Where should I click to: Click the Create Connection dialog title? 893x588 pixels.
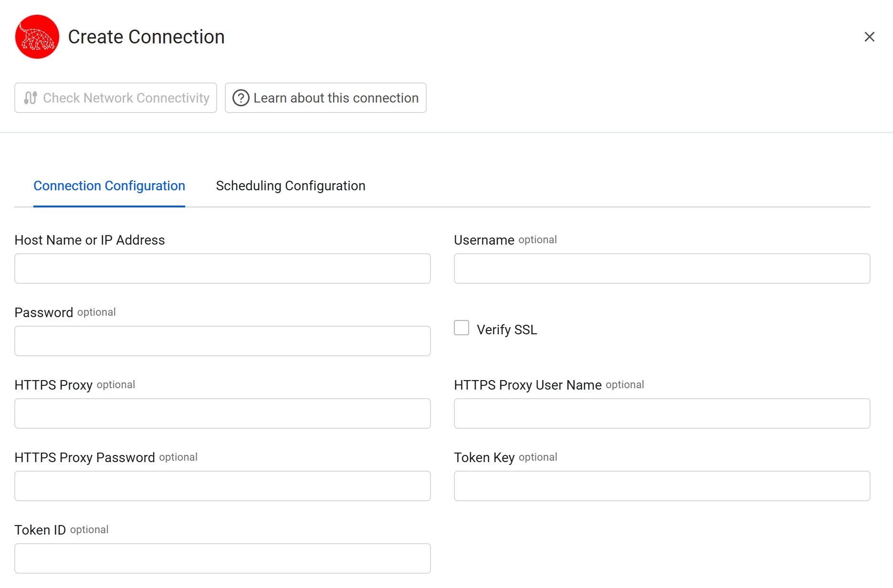pyautogui.click(x=146, y=37)
